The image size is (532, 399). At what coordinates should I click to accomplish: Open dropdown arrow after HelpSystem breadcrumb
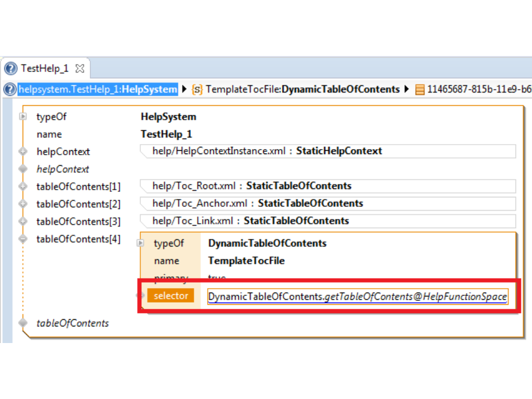point(185,89)
